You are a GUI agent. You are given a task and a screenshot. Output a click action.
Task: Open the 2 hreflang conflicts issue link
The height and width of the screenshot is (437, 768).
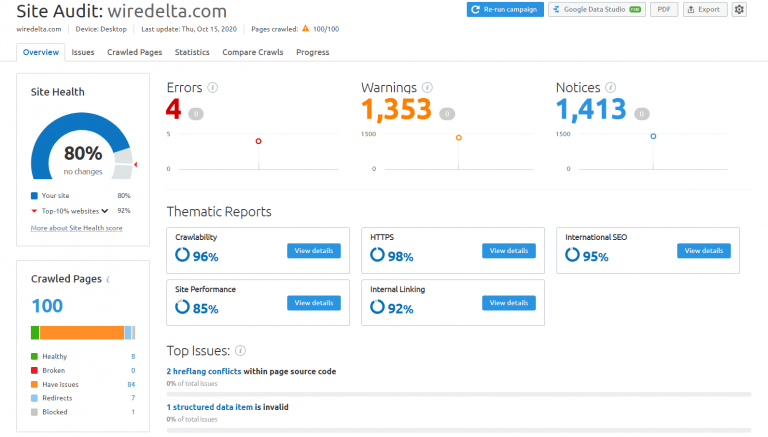click(204, 371)
